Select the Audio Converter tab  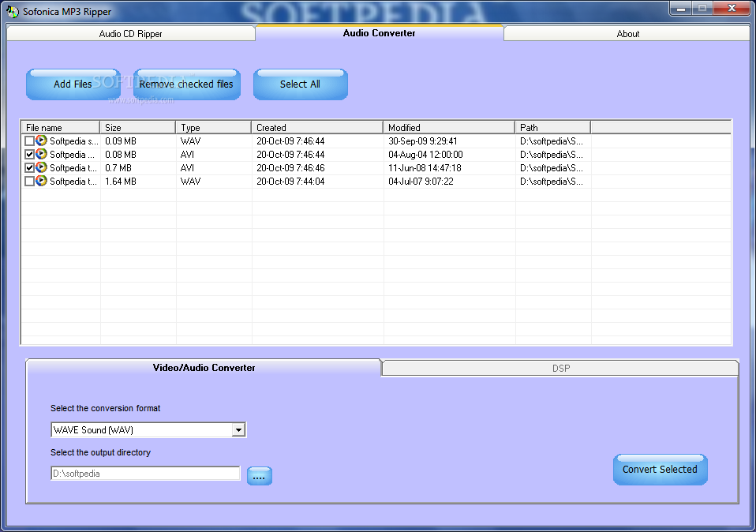point(380,33)
